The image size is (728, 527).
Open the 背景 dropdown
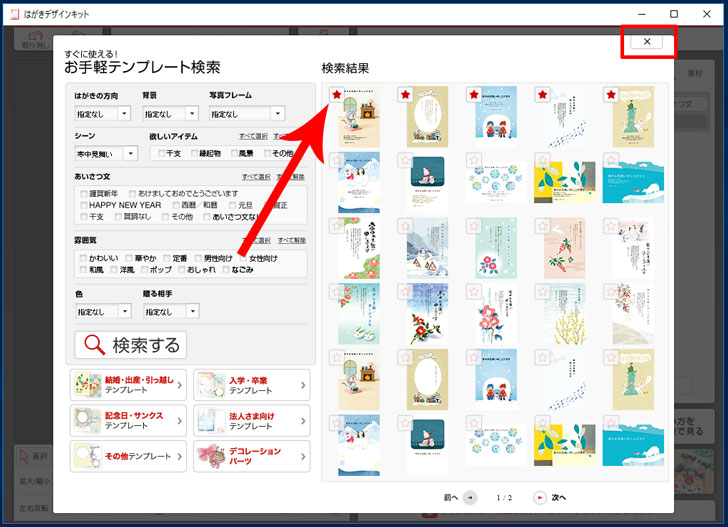[x=170, y=114]
